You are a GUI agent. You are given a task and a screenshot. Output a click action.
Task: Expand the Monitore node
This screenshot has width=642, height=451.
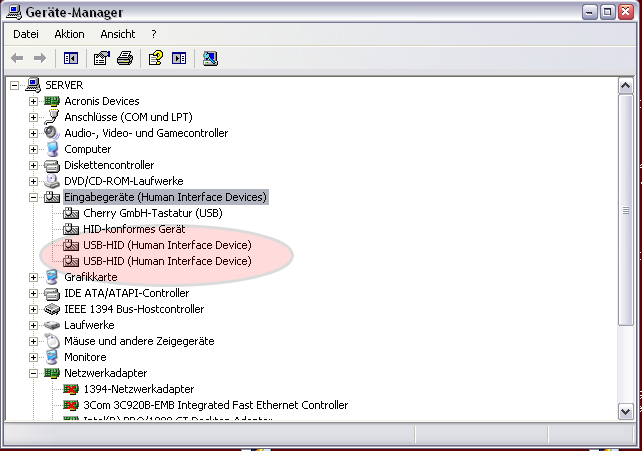(x=34, y=357)
